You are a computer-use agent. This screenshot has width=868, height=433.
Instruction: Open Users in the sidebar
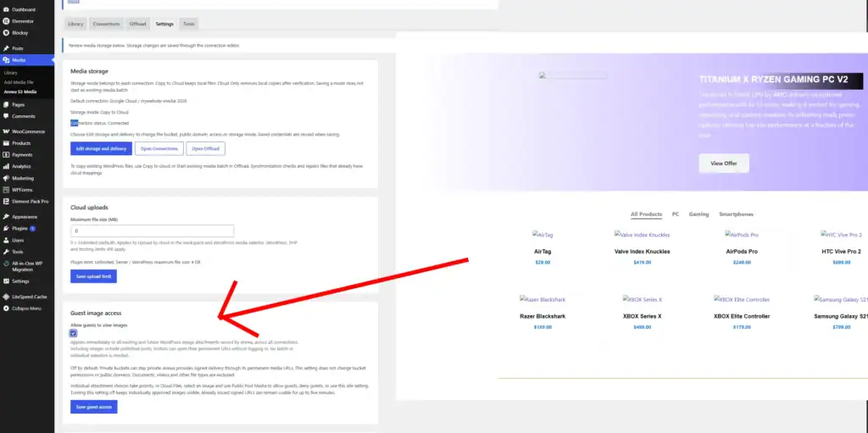point(18,241)
